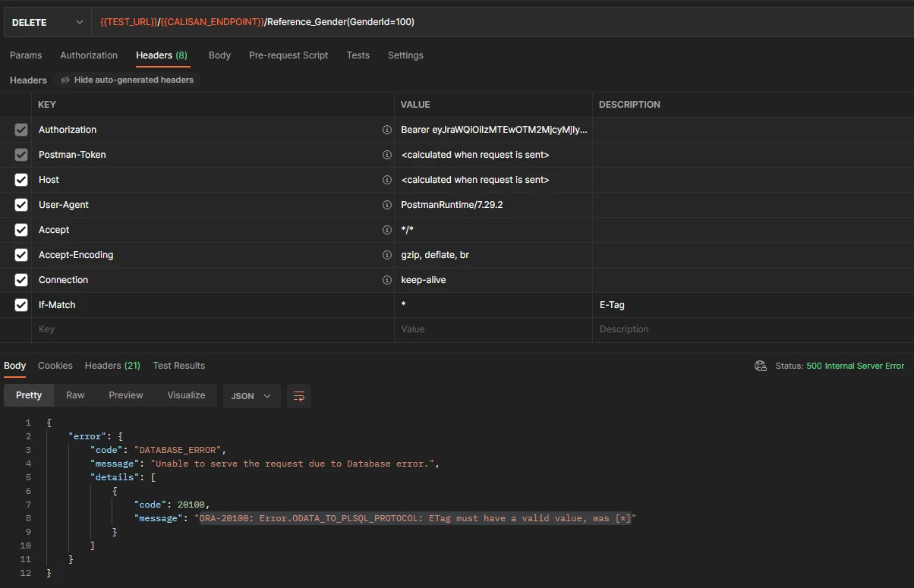Click the info icon next to Authorization header
The image size is (914, 588).
[387, 130]
